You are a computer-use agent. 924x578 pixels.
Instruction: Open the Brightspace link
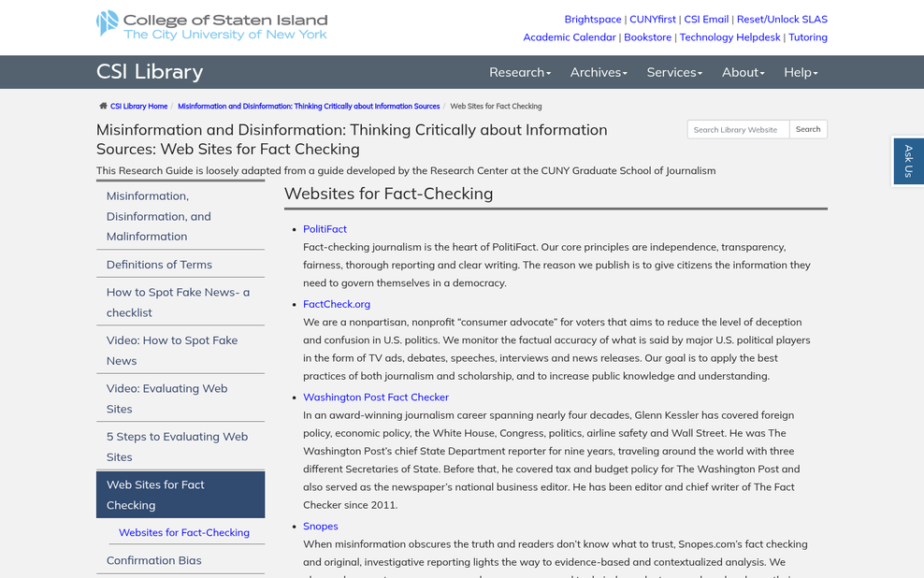pyautogui.click(x=593, y=20)
